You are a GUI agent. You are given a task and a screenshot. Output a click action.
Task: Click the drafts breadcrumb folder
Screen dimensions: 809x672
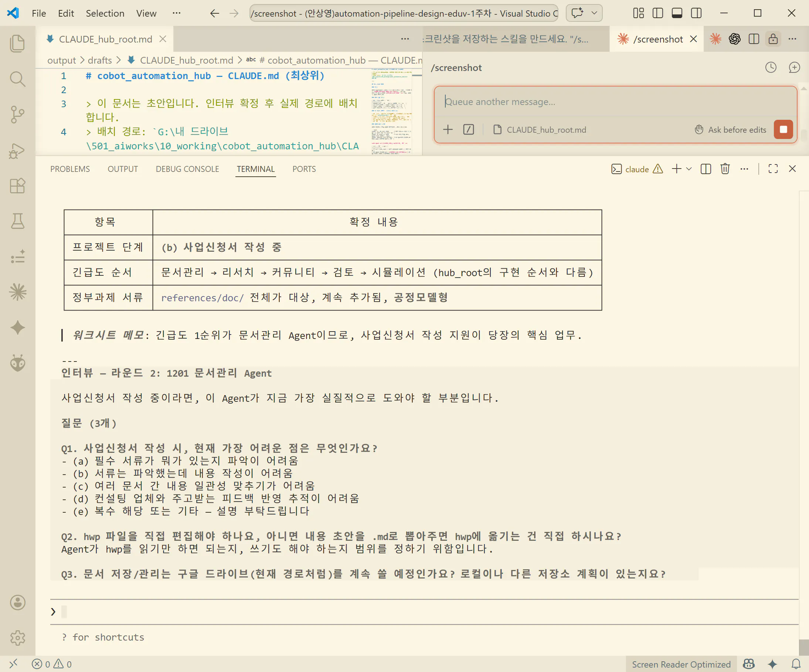coord(99,61)
